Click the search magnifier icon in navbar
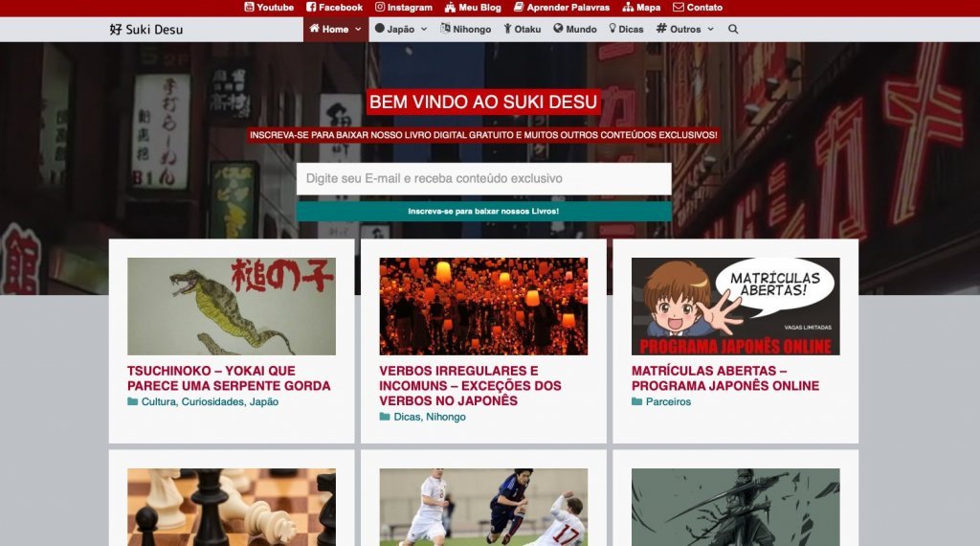The image size is (980, 546). click(x=733, y=30)
